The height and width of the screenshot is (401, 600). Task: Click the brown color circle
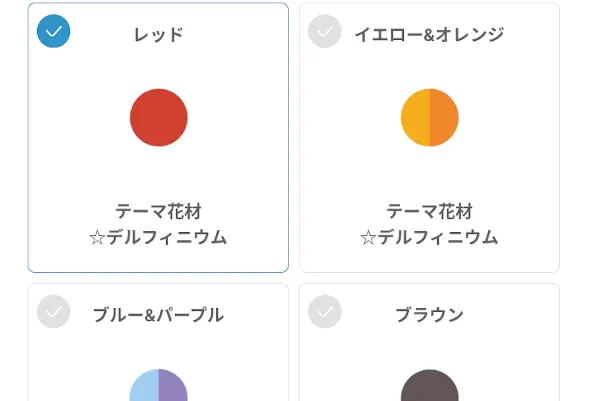click(x=430, y=385)
